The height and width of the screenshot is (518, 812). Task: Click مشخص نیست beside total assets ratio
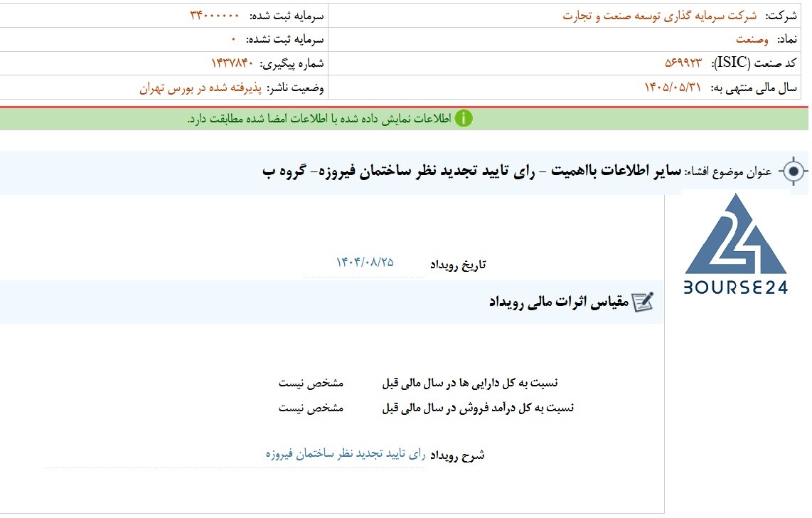(311, 383)
